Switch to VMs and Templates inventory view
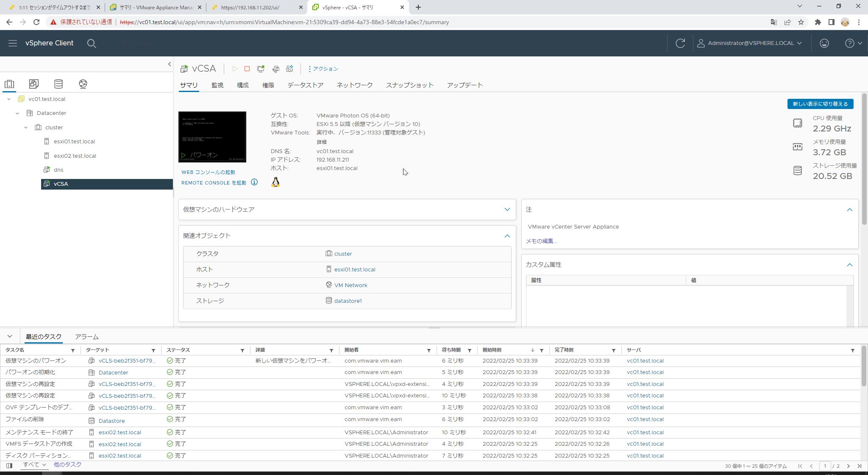The width and height of the screenshot is (868, 475). coord(34,84)
